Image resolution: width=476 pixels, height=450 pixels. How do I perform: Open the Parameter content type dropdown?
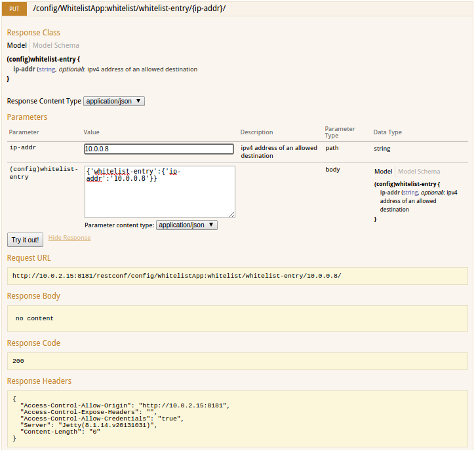click(187, 225)
